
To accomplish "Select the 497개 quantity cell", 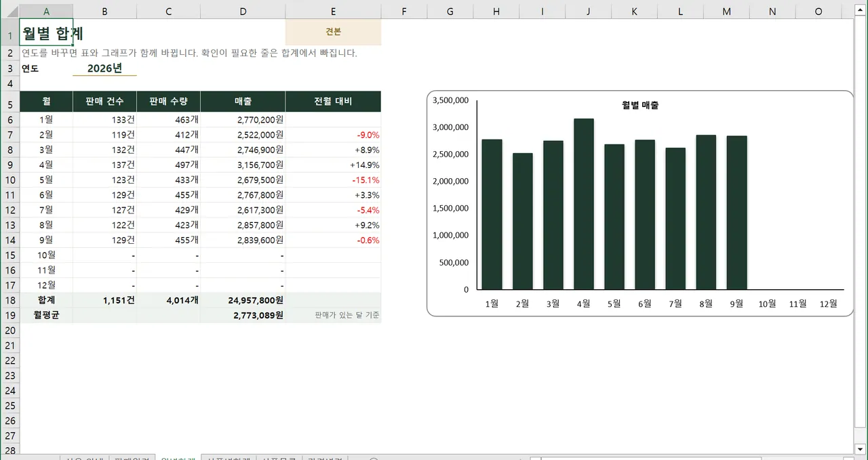I will point(168,165).
